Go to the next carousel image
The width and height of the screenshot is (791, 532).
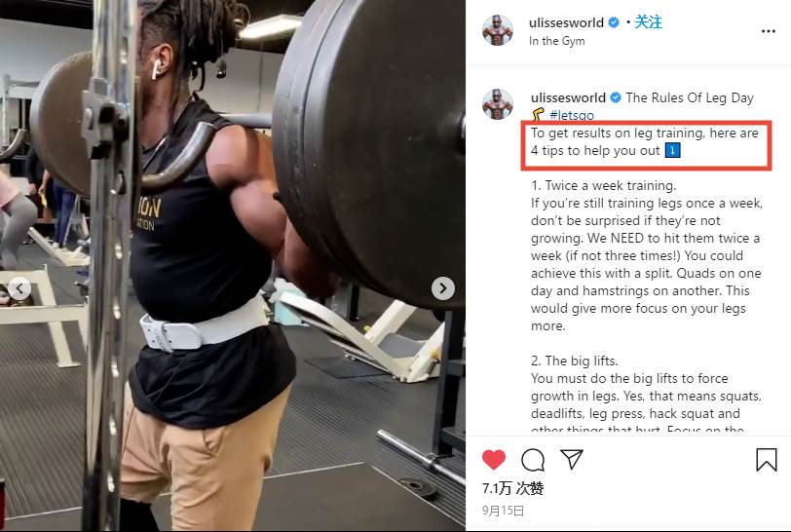[x=443, y=288]
